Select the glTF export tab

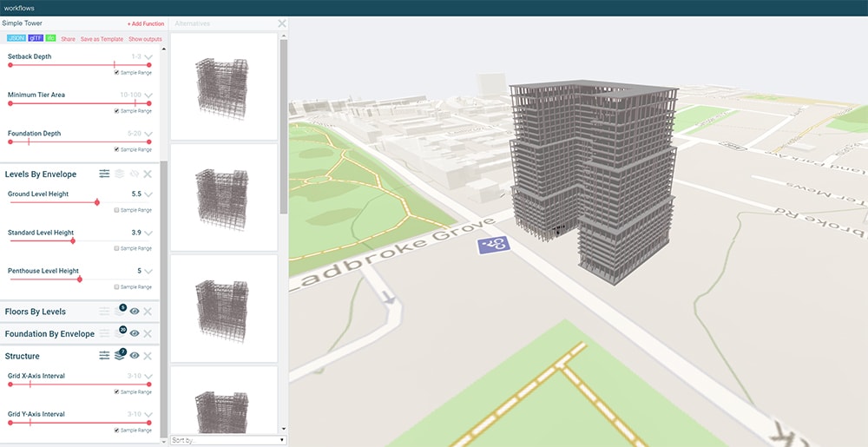36,39
